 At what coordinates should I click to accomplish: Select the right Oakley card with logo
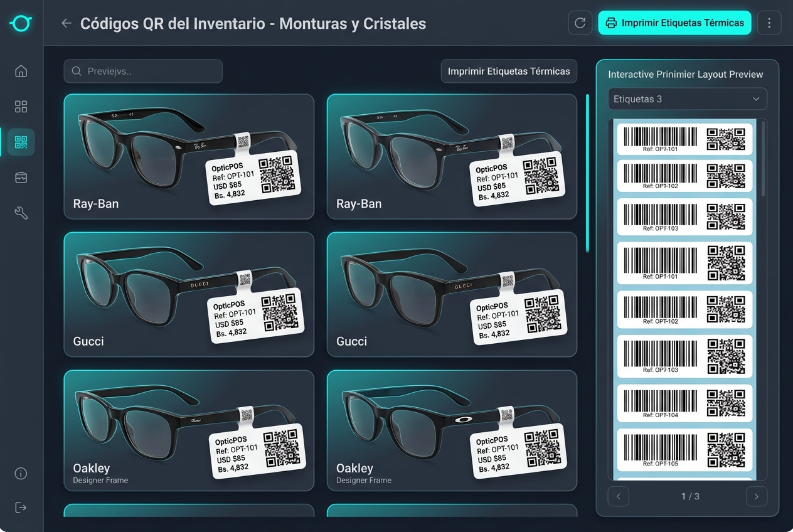click(x=452, y=430)
